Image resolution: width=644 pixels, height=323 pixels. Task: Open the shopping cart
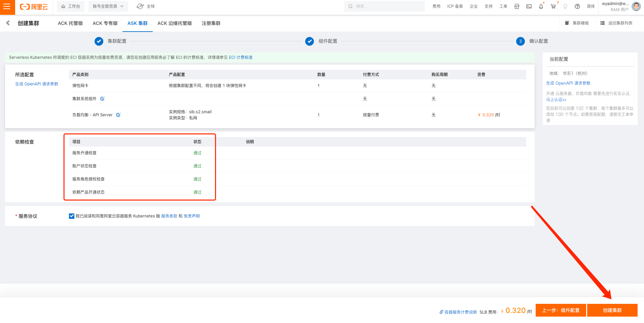click(x=553, y=6)
